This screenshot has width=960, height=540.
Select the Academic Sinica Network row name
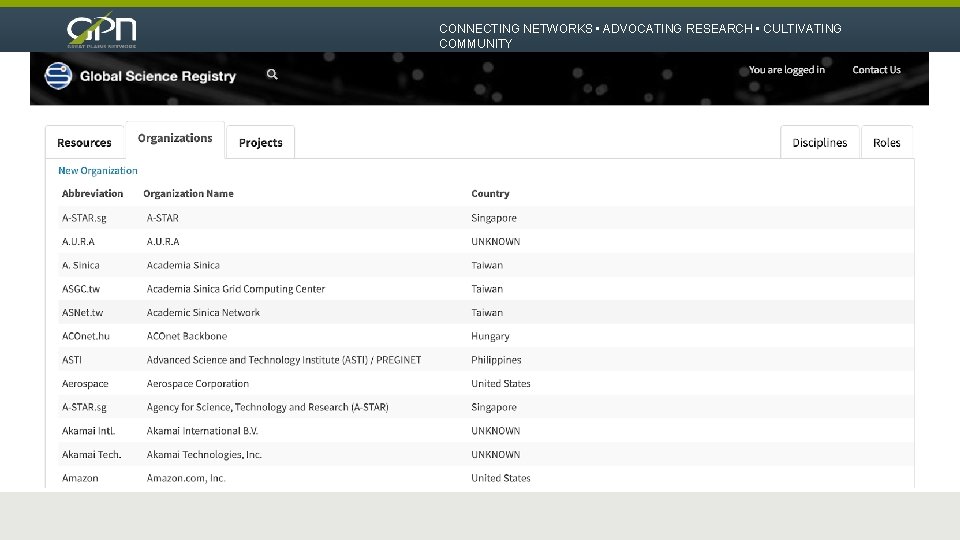(203, 313)
